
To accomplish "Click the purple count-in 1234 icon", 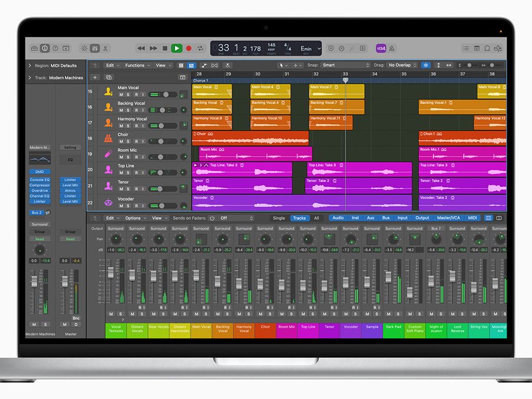I will click(x=381, y=48).
